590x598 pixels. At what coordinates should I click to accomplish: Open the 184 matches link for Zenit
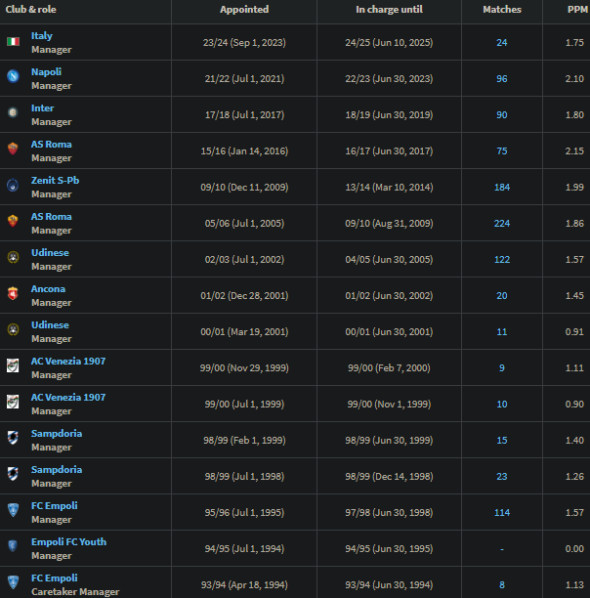pyautogui.click(x=502, y=187)
